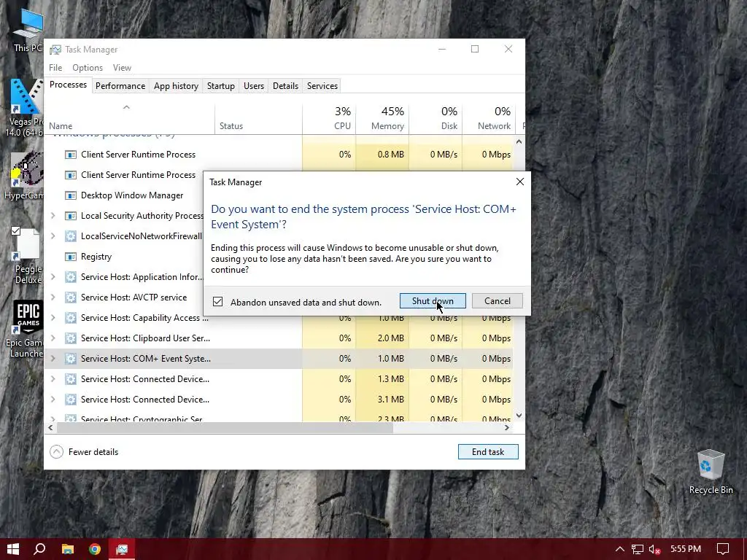747x560 pixels.
Task: Click Local Security Authority Process icon
Action: 71,216
